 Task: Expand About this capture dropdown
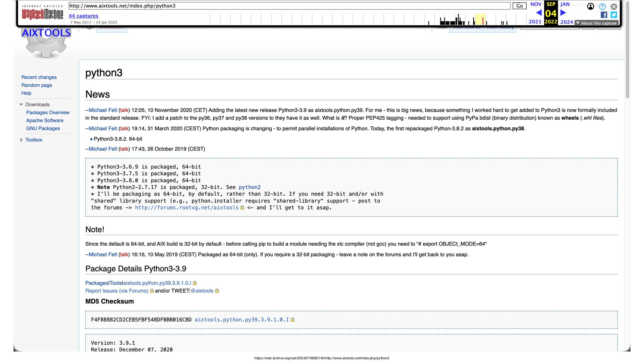click(x=597, y=23)
